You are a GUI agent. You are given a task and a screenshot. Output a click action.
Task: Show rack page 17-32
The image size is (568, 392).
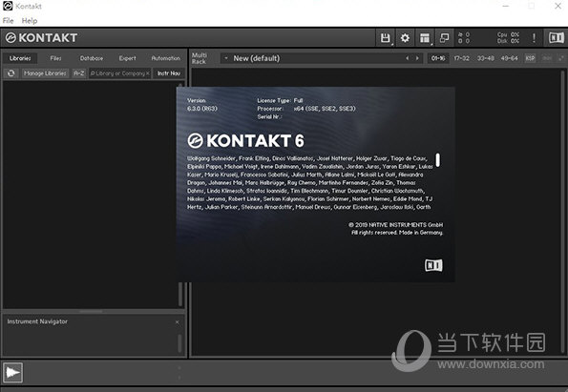coord(461,58)
